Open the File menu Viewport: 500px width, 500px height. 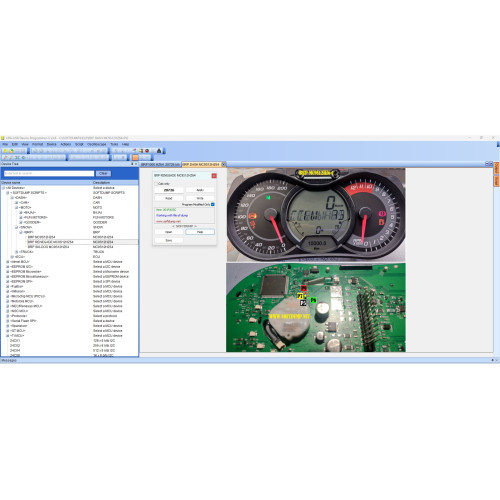5,144
